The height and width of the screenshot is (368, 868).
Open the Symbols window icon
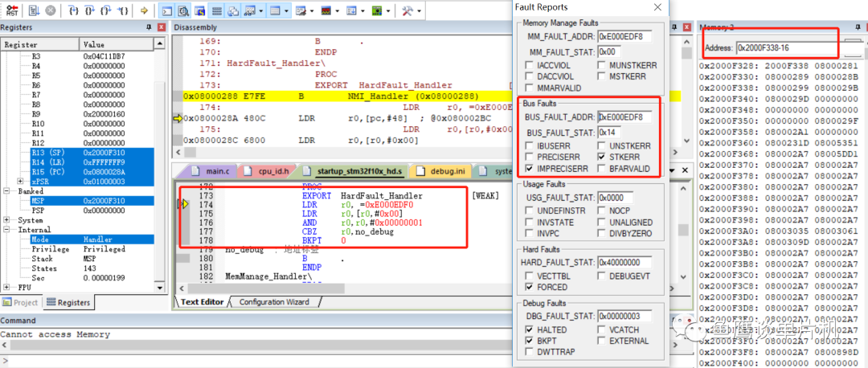200,10
